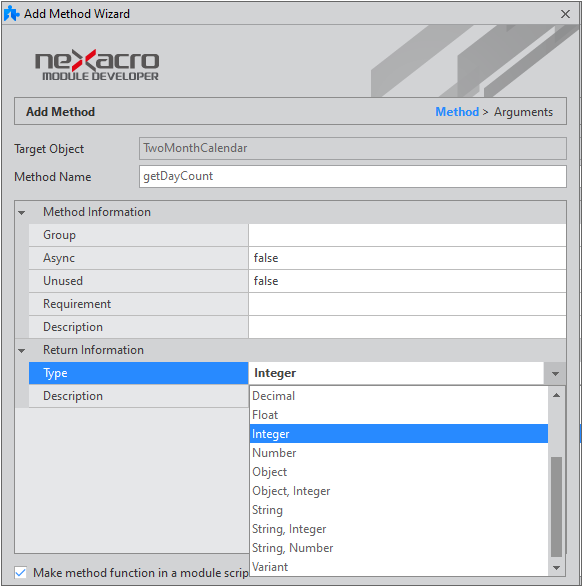Click the Method breadcrumb link
Screen dimensions: 582x586
[x=457, y=112]
